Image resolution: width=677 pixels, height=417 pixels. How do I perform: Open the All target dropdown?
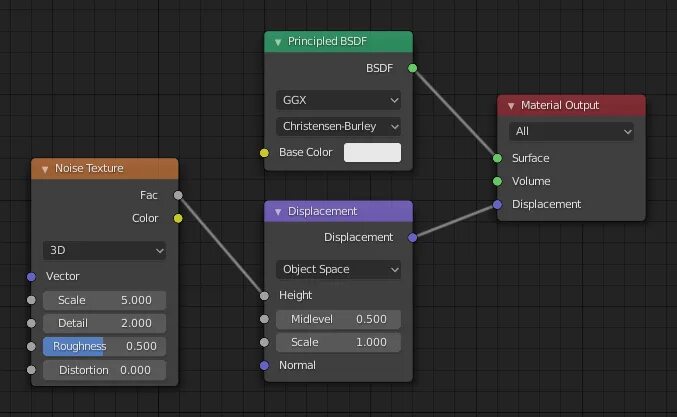571,131
